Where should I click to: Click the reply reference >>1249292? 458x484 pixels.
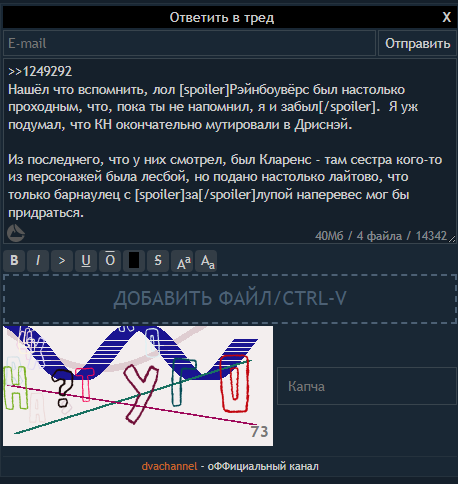pyautogui.click(x=40, y=71)
